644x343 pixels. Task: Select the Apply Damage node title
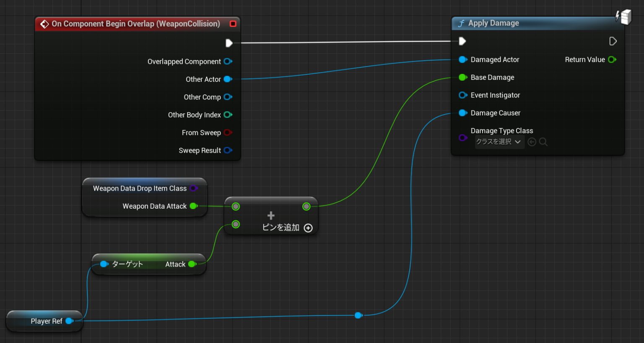493,23
